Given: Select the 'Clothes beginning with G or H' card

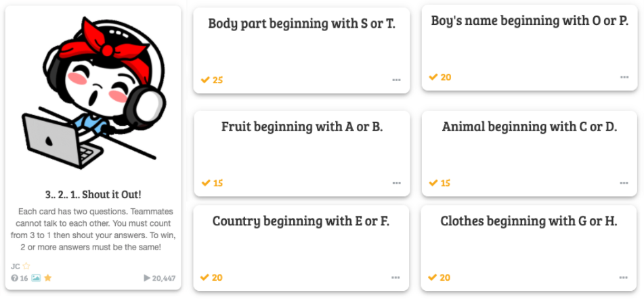Looking at the screenshot, I should (x=529, y=248).
